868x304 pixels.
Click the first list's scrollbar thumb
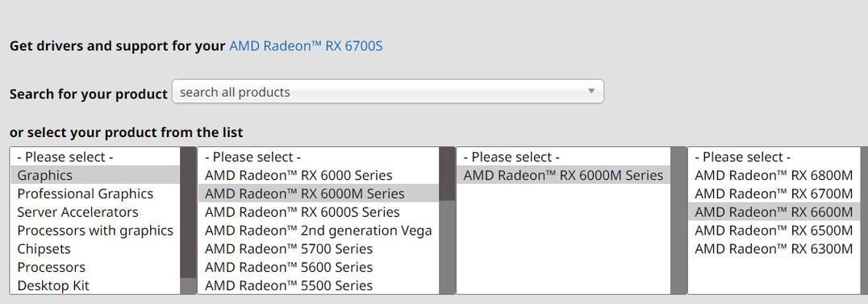pos(188,212)
